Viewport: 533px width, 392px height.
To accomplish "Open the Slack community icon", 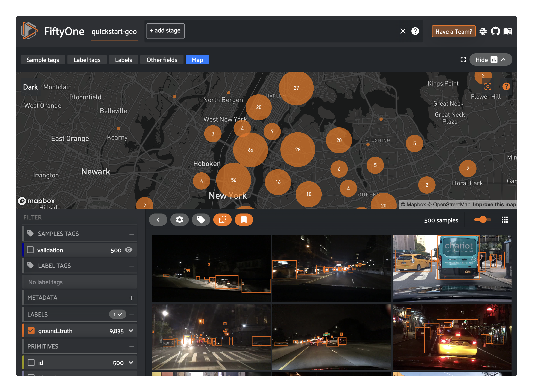I will click(x=483, y=31).
